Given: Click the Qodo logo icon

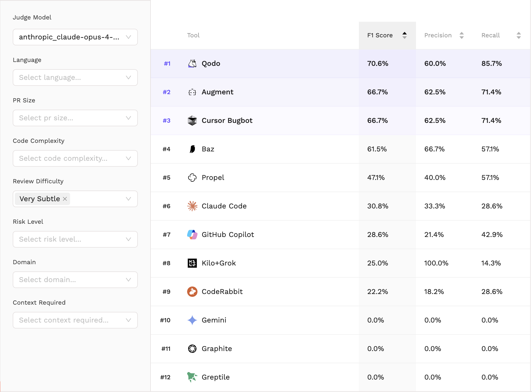Looking at the screenshot, I should pos(192,64).
